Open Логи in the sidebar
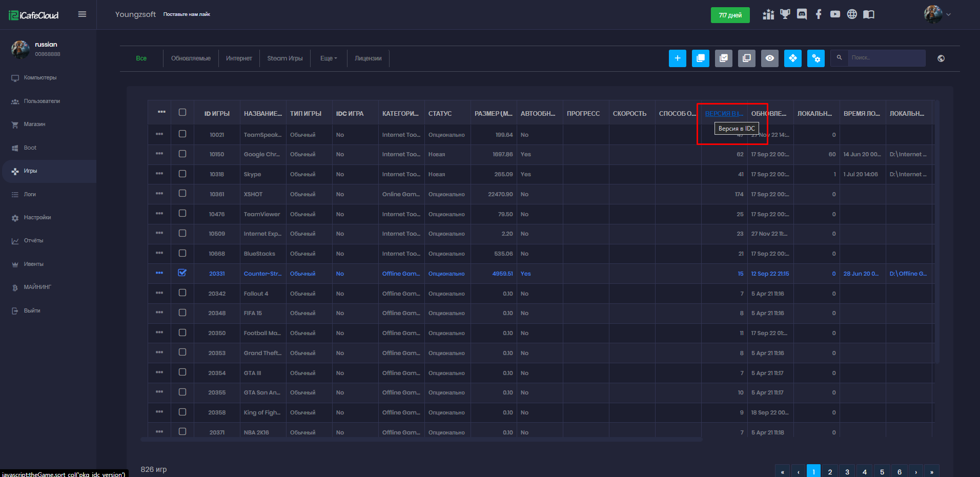 coord(30,195)
